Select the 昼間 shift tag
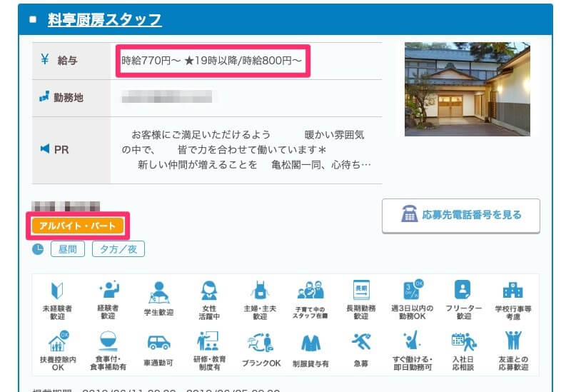Image resolution: width=566 pixels, height=392 pixels. pos(68,248)
